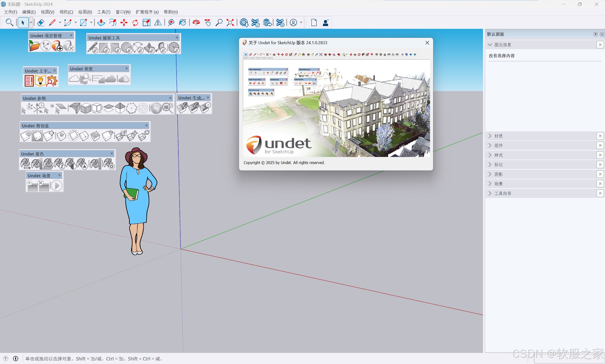The height and width of the screenshot is (364, 605).
Task: Click 没有选择内容 text in entity info
Action: (502, 56)
